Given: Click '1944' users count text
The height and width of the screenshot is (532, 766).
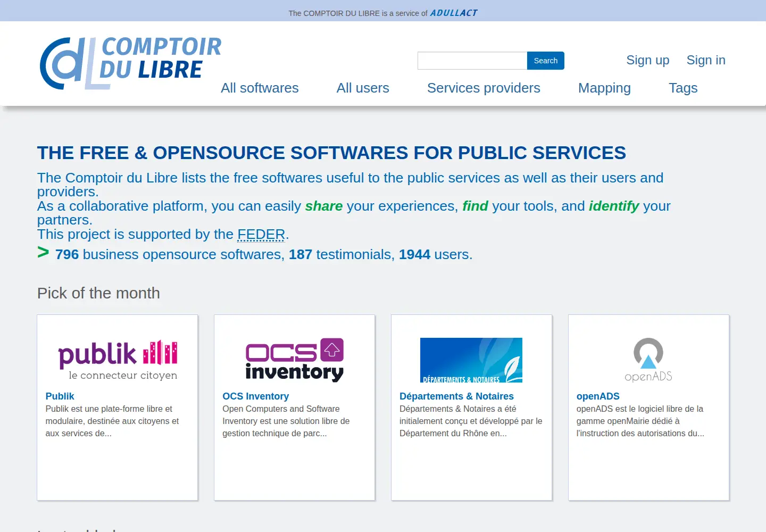Looking at the screenshot, I should click(414, 254).
